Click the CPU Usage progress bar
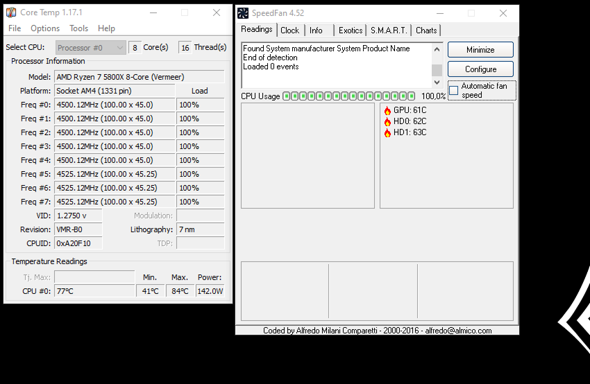Viewport: 590px width, 384px height. click(x=349, y=96)
